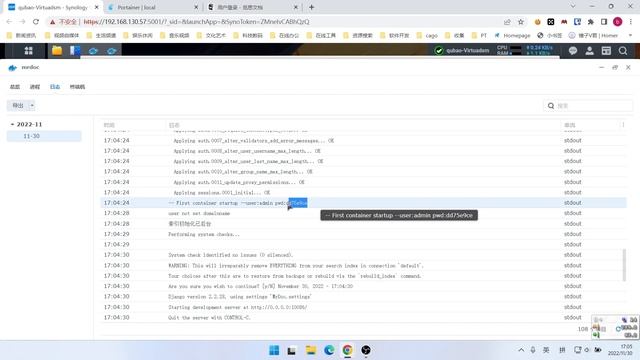Open Microsoft Edge from Windows taskbar
Image resolution: width=640 pixels, height=360 pixels.
click(x=329, y=350)
